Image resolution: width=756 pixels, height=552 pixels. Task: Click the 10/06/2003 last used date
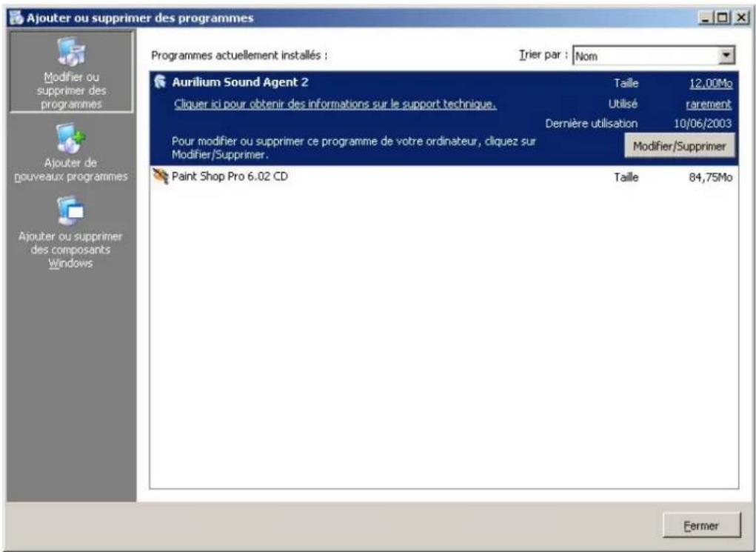pyautogui.click(x=703, y=124)
